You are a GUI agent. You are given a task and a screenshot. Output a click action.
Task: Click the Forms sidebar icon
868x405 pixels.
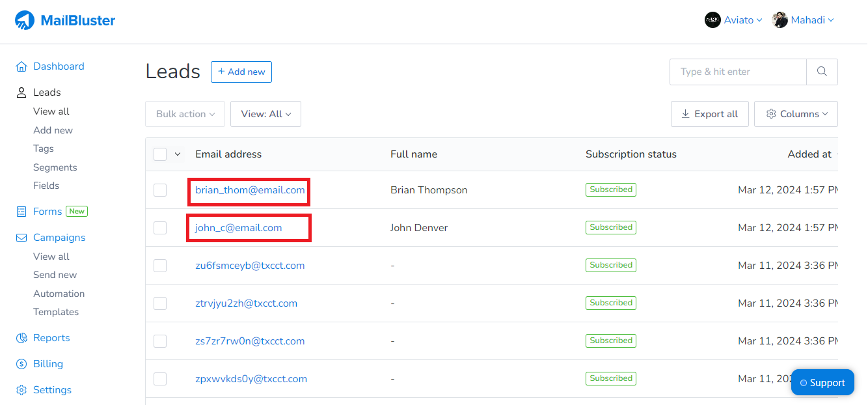click(21, 212)
